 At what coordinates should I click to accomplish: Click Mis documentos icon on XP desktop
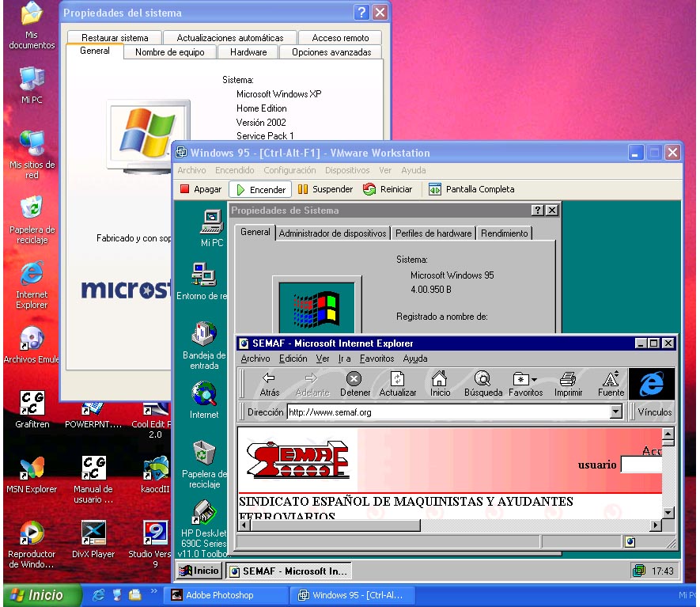click(32, 25)
